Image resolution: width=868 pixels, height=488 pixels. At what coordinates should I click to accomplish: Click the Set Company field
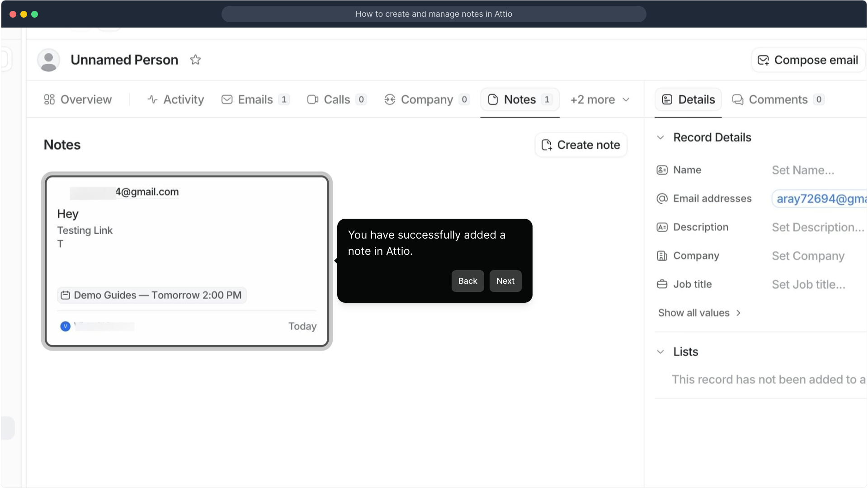point(808,256)
